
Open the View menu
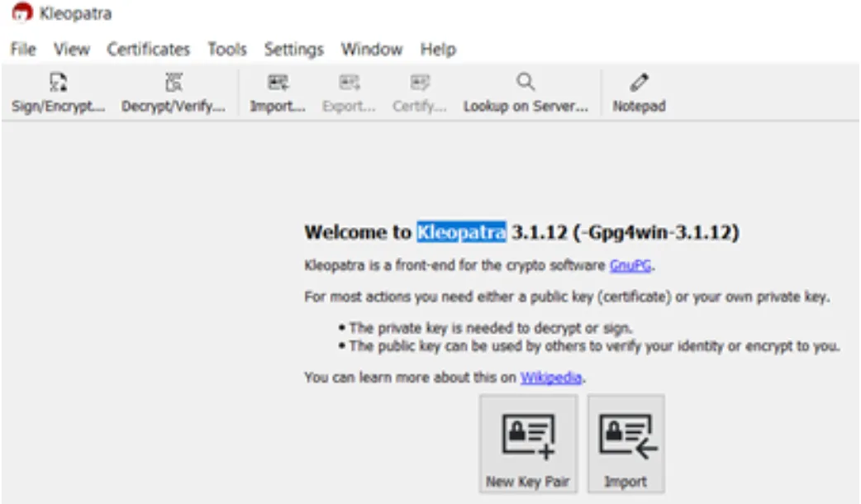(71, 50)
